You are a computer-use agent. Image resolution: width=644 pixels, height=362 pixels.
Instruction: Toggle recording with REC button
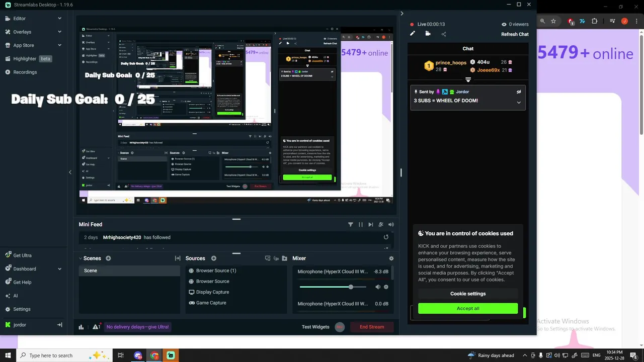(340, 327)
